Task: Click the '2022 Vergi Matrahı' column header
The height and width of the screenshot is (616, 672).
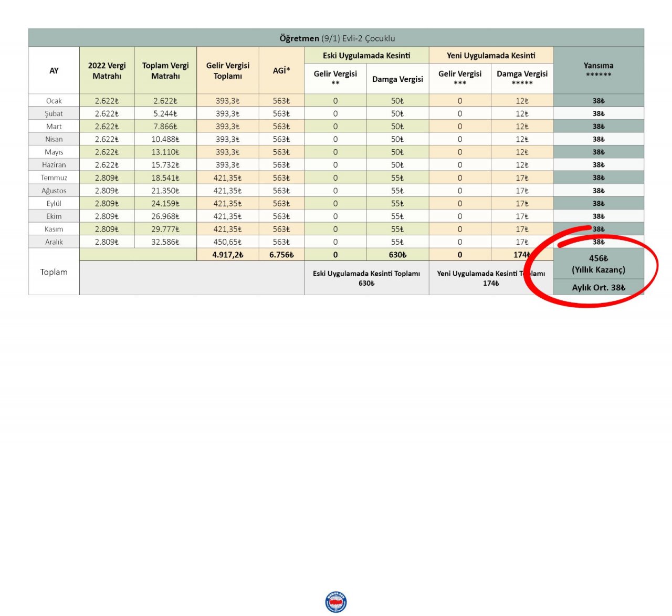Action: [x=107, y=71]
